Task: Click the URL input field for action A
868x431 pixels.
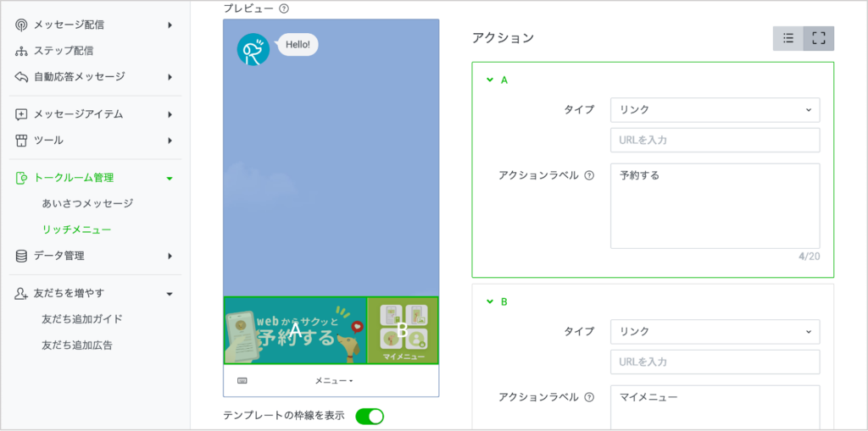Action: click(x=715, y=141)
